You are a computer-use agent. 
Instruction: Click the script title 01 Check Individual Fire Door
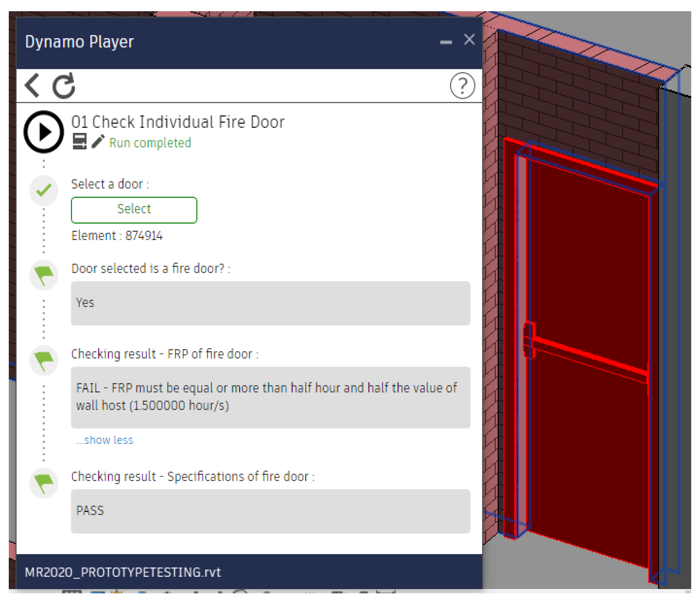click(x=178, y=122)
